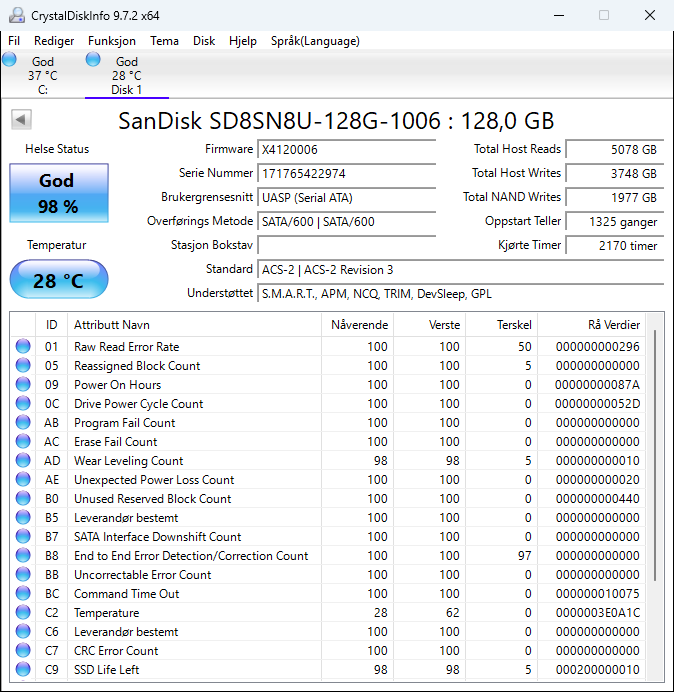Click blue orb of Program Fail Count
Image resolution: width=674 pixels, height=692 pixels.
coord(23,422)
